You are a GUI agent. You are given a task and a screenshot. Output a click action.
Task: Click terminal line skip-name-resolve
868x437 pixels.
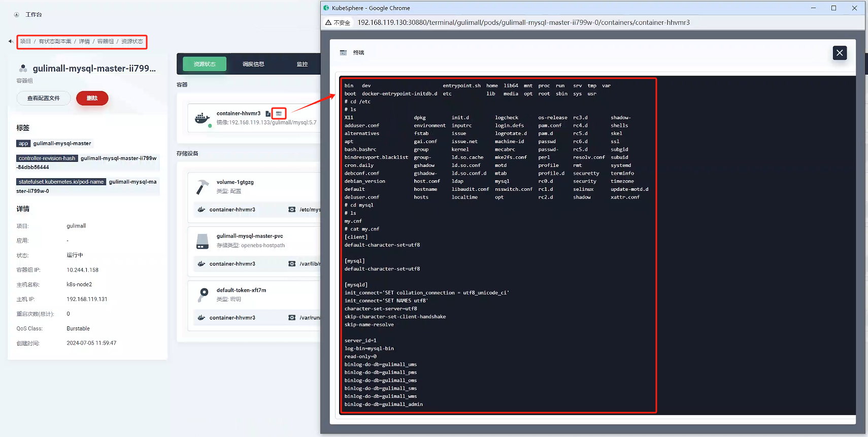click(x=369, y=325)
